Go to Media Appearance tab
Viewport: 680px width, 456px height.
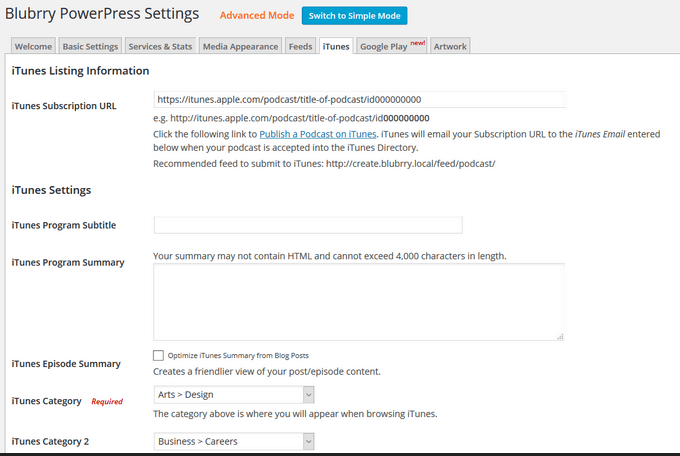click(x=240, y=46)
